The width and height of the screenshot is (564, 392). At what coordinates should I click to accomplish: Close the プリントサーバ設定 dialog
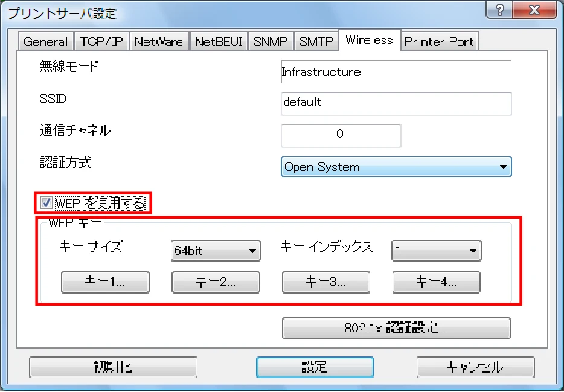point(535,10)
